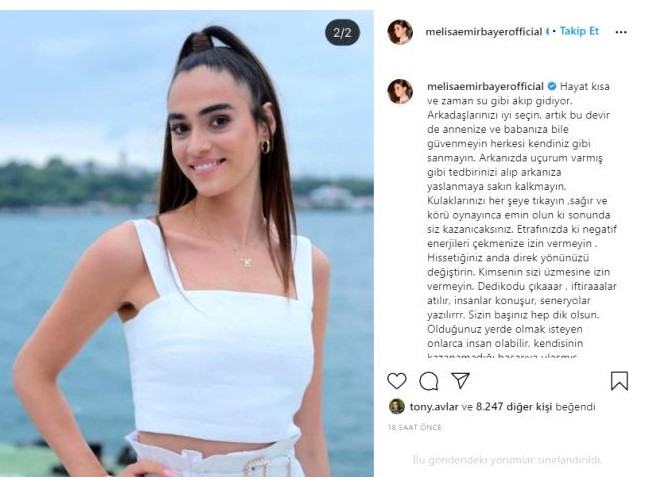The image size is (654, 483).
Task: Open the melisaemirbayerofficial username in header
Action: [483, 32]
